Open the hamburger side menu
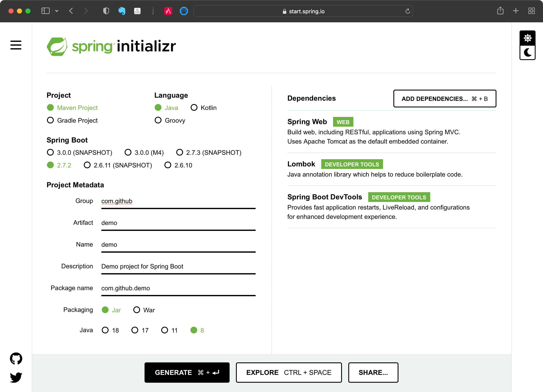This screenshot has width=543, height=392. [16, 45]
